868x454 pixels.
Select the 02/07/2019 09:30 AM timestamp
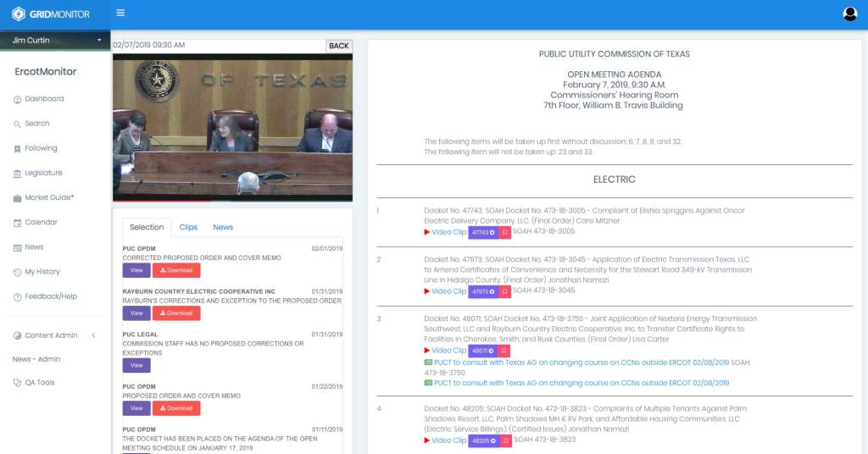pyautogui.click(x=149, y=46)
